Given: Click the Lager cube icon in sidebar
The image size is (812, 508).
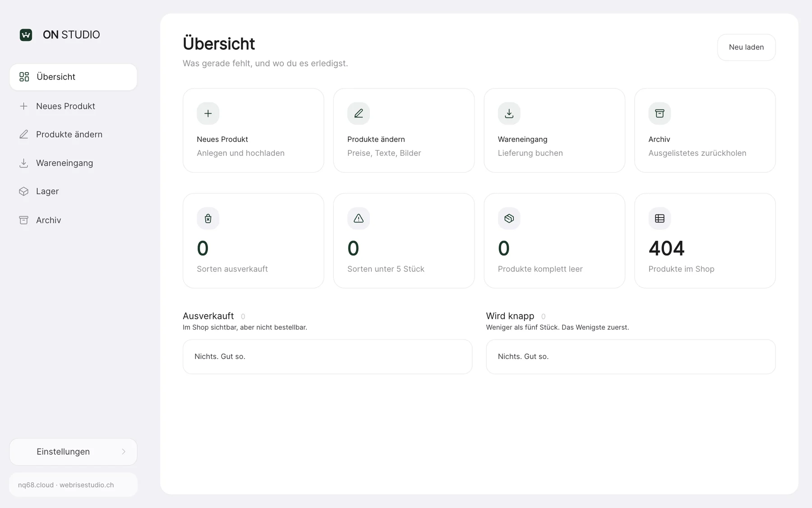Looking at the screenshot, I should coord(24,191).
